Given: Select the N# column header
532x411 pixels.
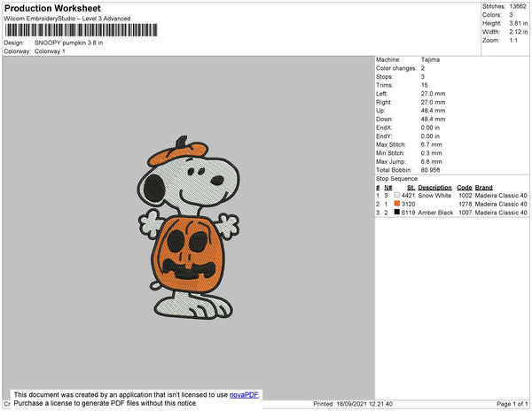Looking at the screenshot, I should click(x=388, y=188).
